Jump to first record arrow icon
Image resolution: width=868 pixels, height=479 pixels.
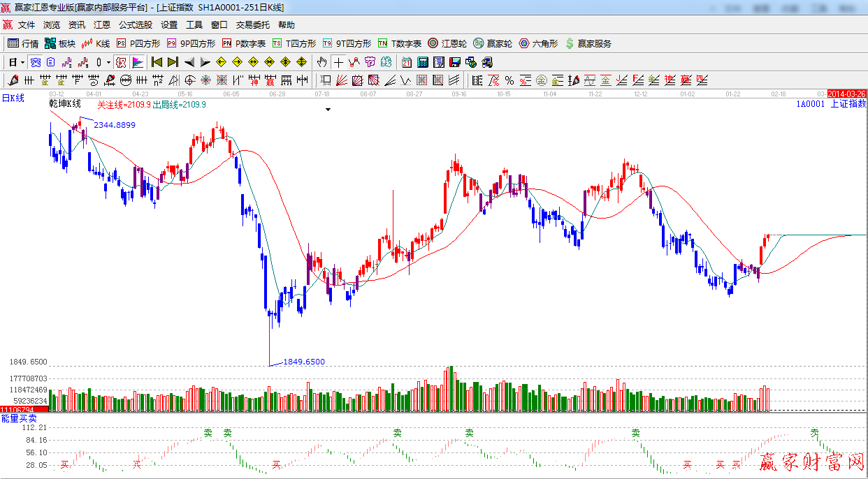point(157,62)
